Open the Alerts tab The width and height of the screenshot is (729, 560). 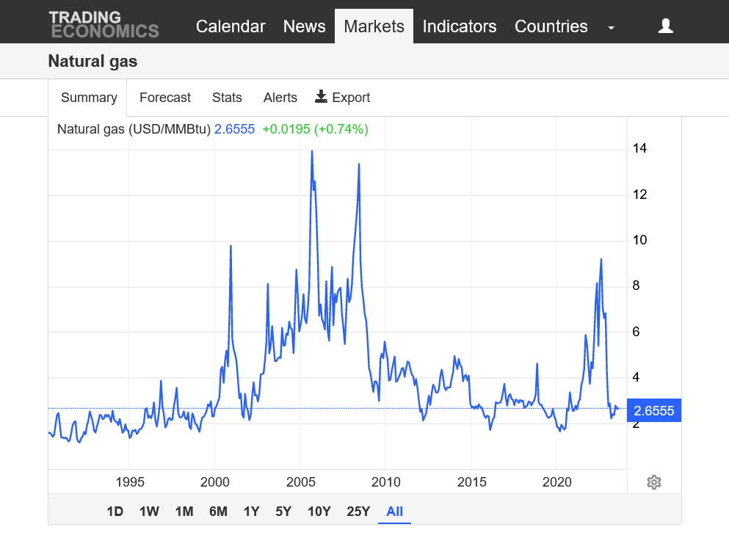(280, 98)
